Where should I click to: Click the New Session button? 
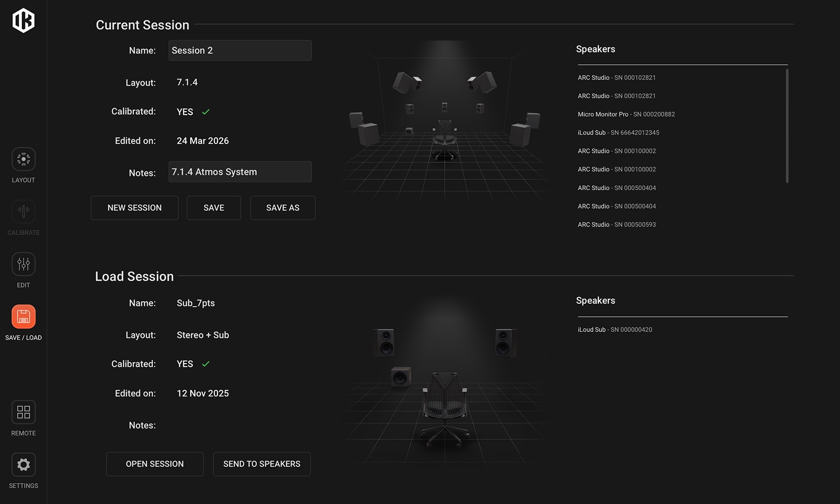(x=134, y=208)
